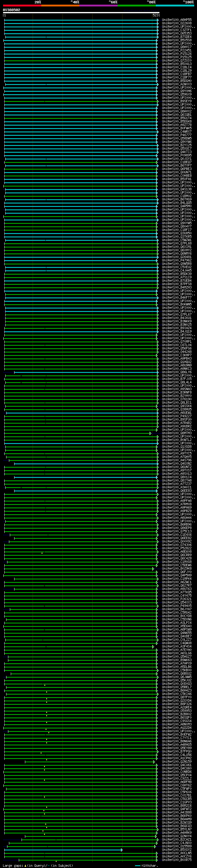Click the cyan alignment bar for UniRef100_A8HP55
The width and height of the screenshot is (197, 868).
(x=81, y=20)
